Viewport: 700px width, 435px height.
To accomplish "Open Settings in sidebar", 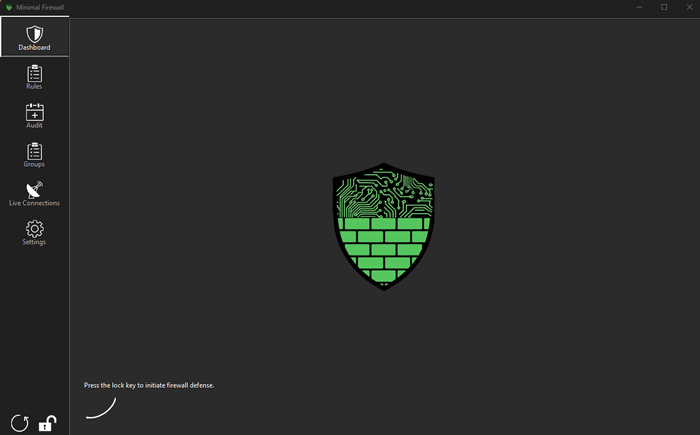I will pyautogui.click(x=34, y=232).
